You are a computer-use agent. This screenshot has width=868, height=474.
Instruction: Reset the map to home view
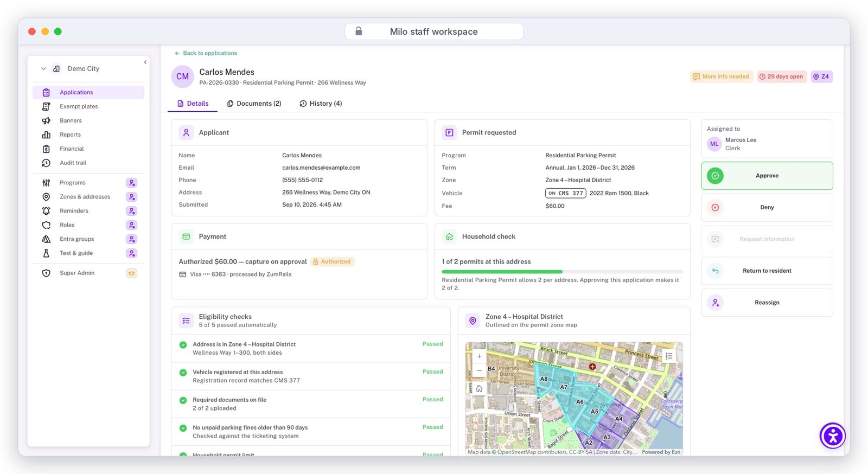[x=479, y=388]
